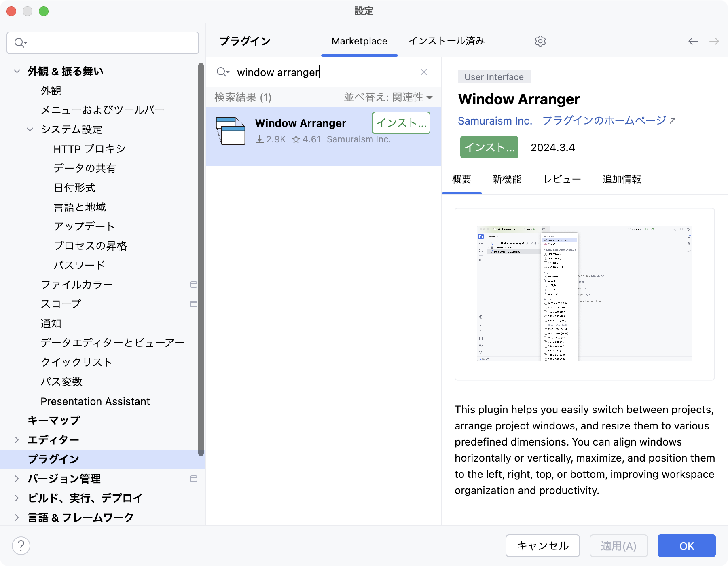The image size is (728, 566).
Task: Select ファイルカラー settings
Action: tap(77, 285)
